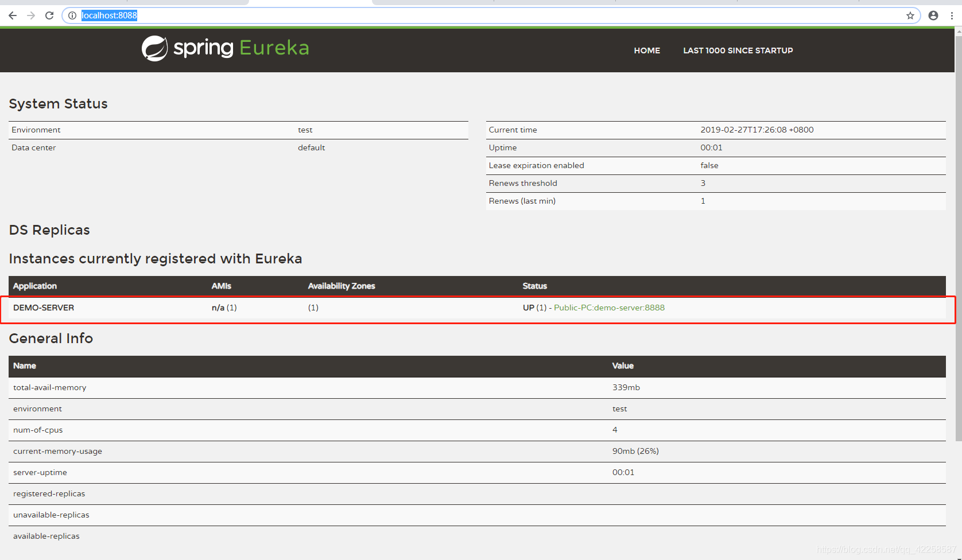Click the Renews threshold label
The image size is (962, 560).
click(x=523, y=184)
